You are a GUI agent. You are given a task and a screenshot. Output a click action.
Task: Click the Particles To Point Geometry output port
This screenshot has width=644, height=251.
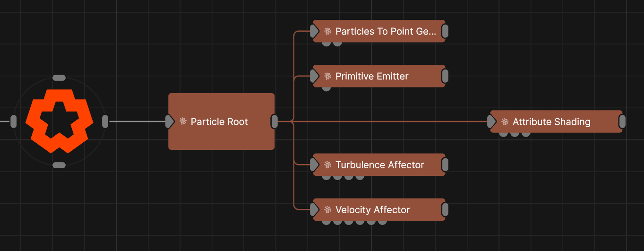445,32
